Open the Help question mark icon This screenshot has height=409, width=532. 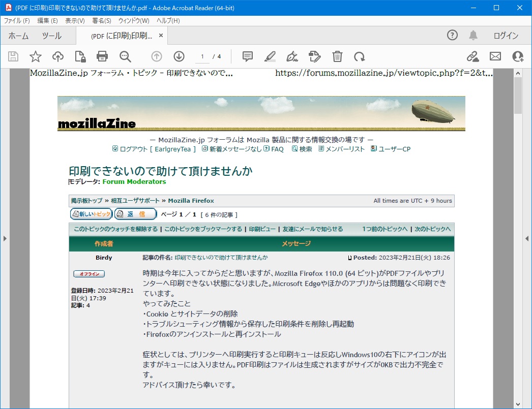(x=452, y=35)
